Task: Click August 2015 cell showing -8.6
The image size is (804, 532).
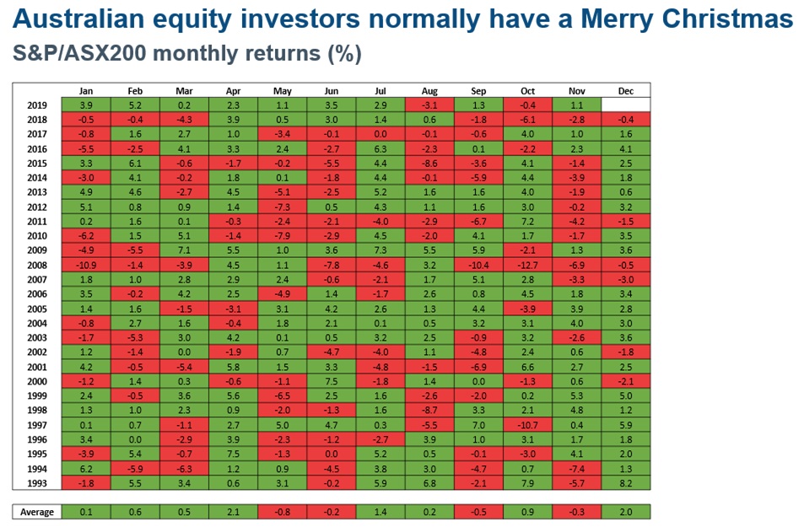Action: [430, 161]
